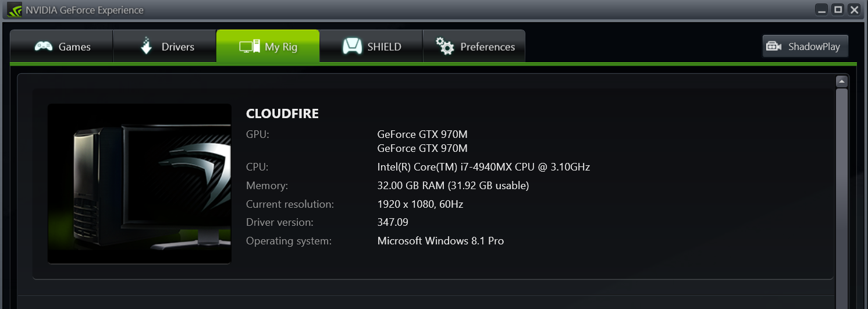Click the SHIELD device icon
868x309 pixels.
tap(352, 47)
